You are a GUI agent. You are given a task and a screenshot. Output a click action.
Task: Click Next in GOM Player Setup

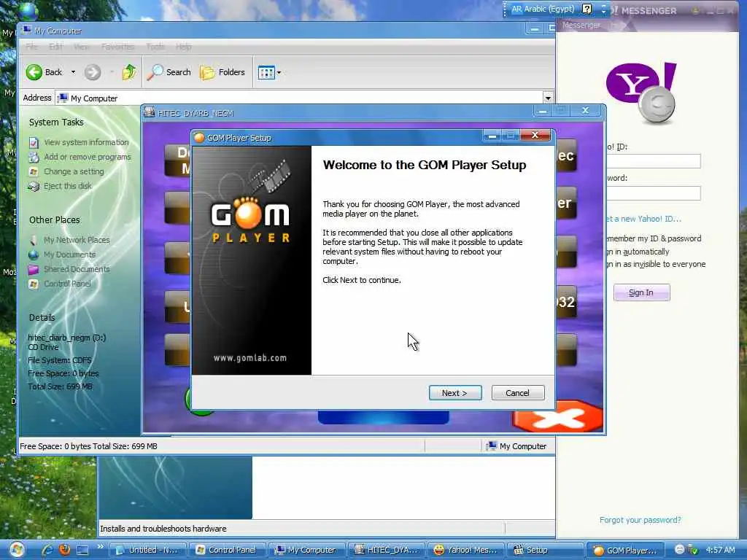tap(455, 393)
